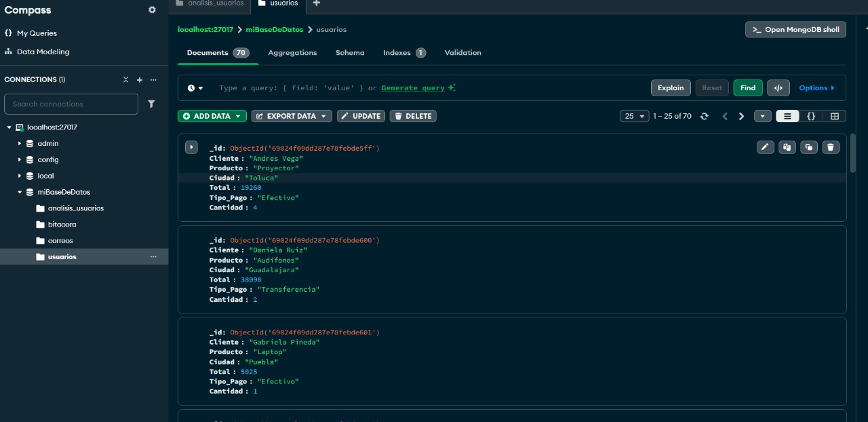Click the delete trash icon on Andres Vega document
The width and height of the screenshot is (868, 422).
point(831,147)
